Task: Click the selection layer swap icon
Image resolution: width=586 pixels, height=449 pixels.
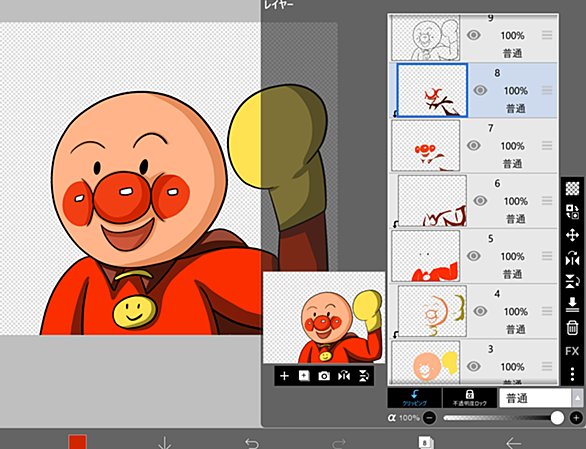Action: click(x=572, y=212)
